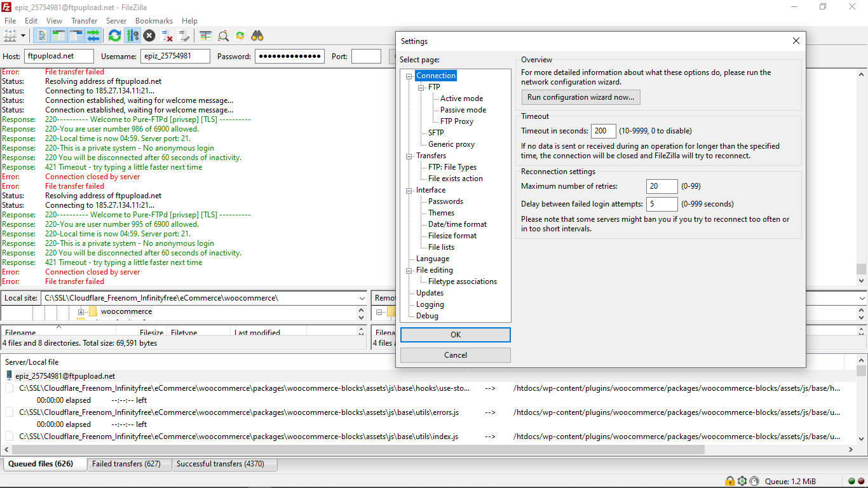Click the padlock encryption status icon
The image size is (868, 488).
point(729,481)
